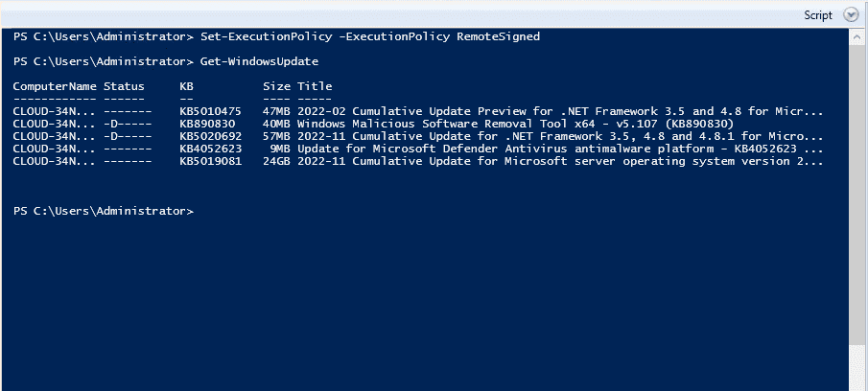Screen dimensions: 868x391
Task: Click the vertical scrollbar thumb
Action: point(858,192)
